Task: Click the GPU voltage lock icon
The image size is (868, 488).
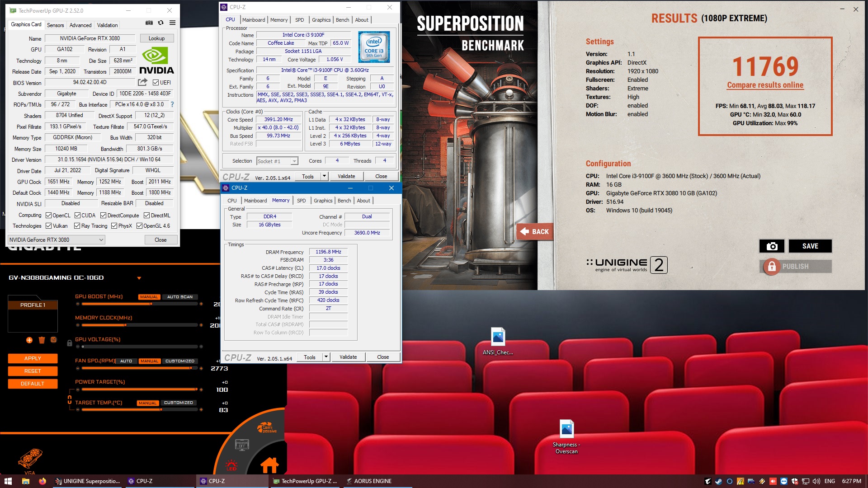Action: pyautogui.click(x=70, y=343)
